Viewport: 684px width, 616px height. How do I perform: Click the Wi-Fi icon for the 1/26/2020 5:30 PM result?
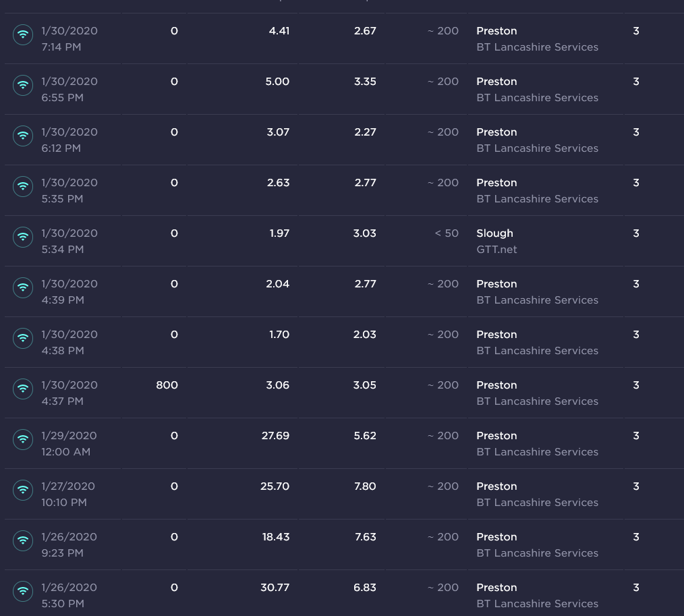[23, 591]
